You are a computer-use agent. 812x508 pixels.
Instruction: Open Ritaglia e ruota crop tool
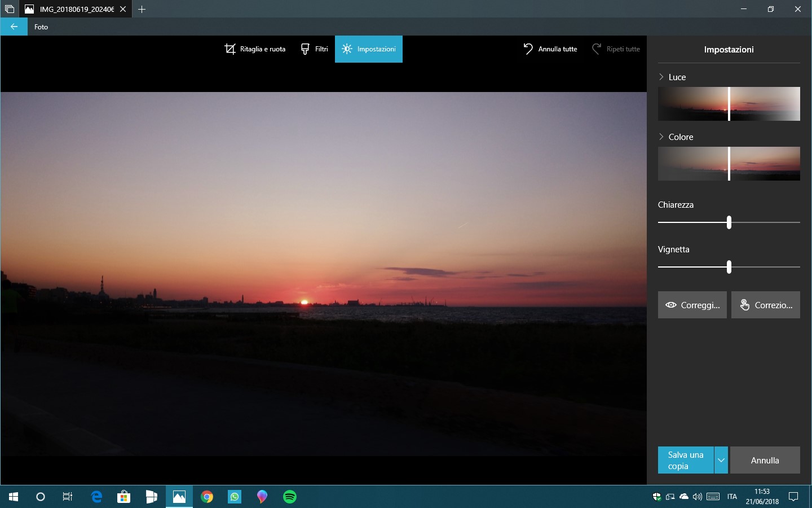[255, 49]
